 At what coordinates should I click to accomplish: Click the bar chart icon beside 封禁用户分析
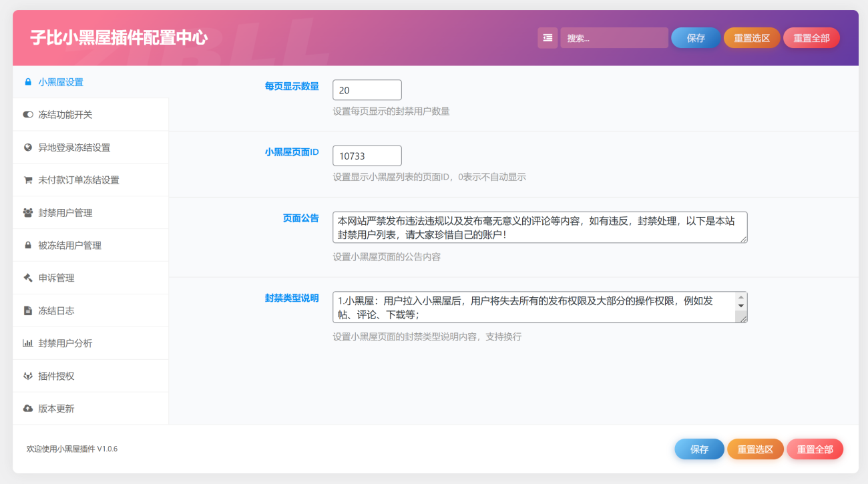(x=28, y=343)
